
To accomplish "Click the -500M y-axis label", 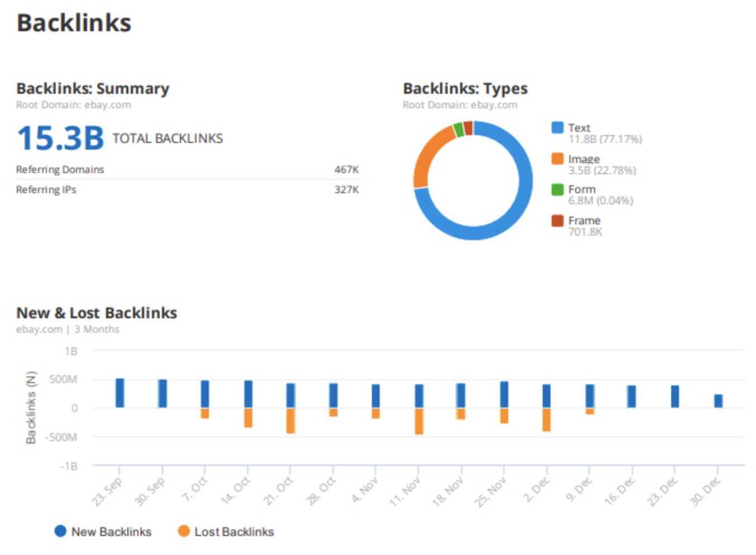I will point(61,437).
